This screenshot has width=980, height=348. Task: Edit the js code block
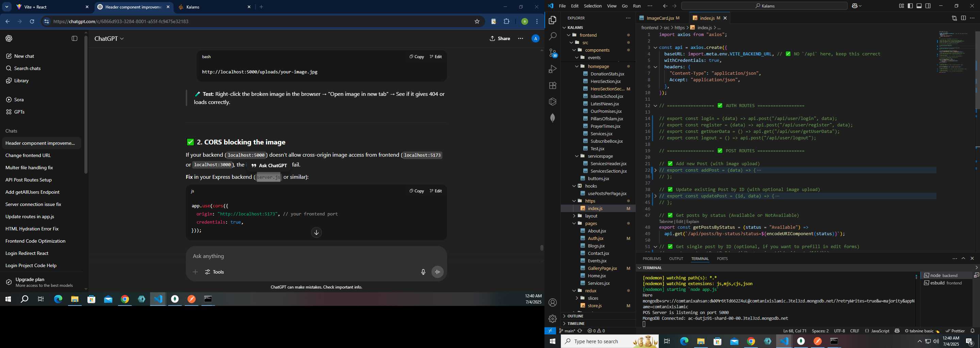point(436,191)
